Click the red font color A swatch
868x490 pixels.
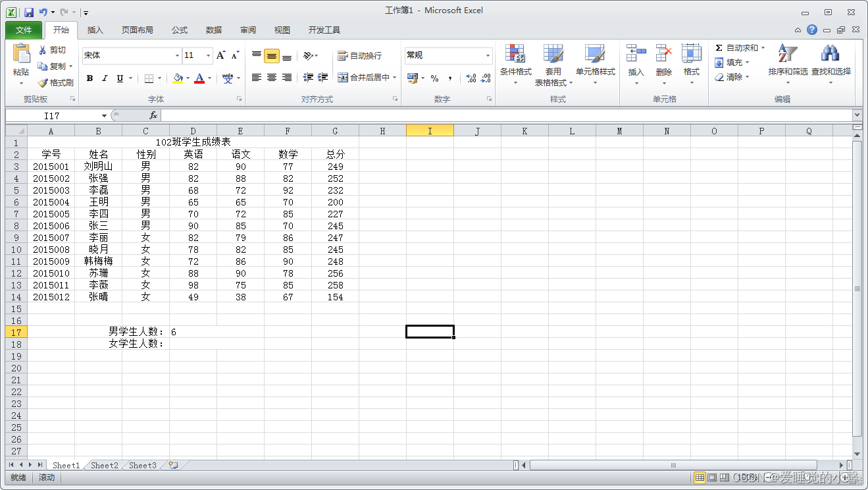point(199,78)
